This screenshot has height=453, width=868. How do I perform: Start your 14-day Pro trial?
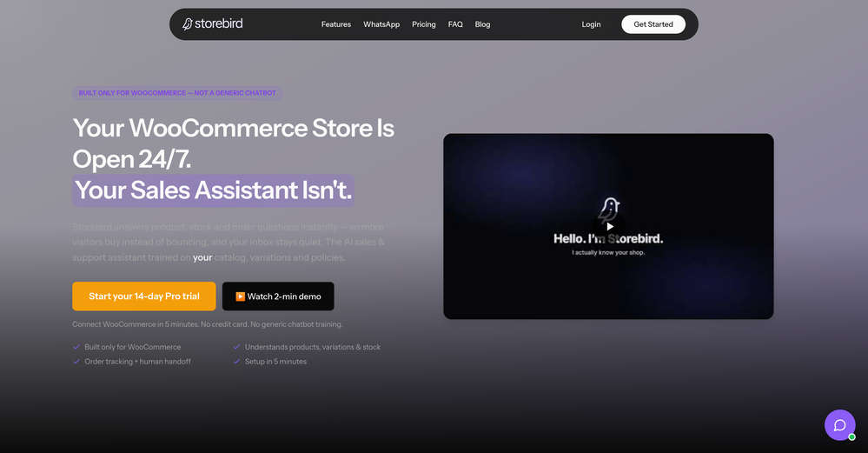pyautogui.click(x=144, y=296)
